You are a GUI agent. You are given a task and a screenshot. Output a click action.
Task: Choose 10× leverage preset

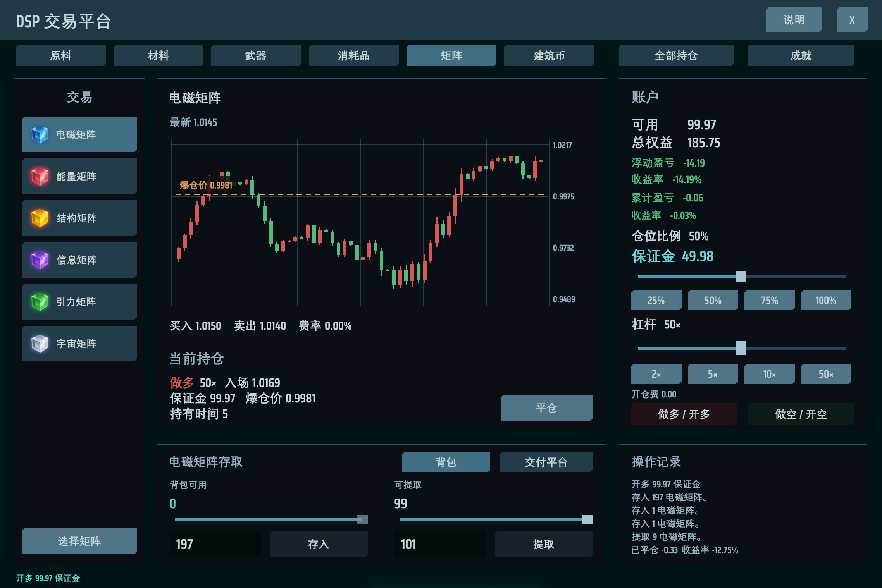click(770, 374)
